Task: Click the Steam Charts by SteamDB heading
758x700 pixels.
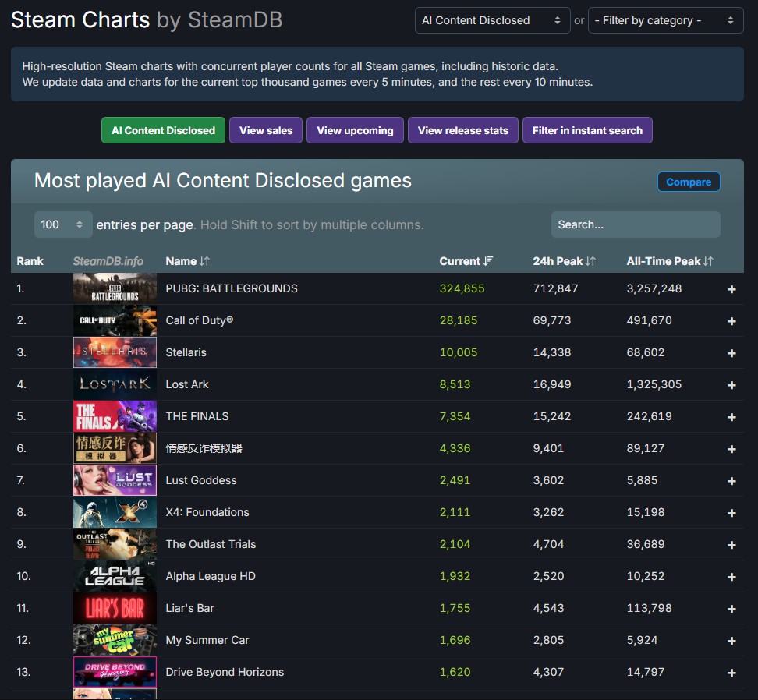Action: point(147,20)
